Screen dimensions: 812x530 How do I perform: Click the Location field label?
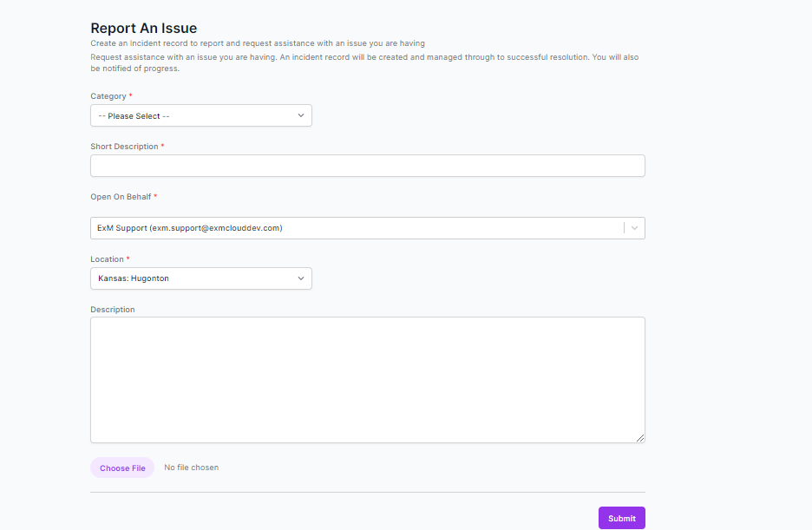pyautogui.click(x=108, y=259)
